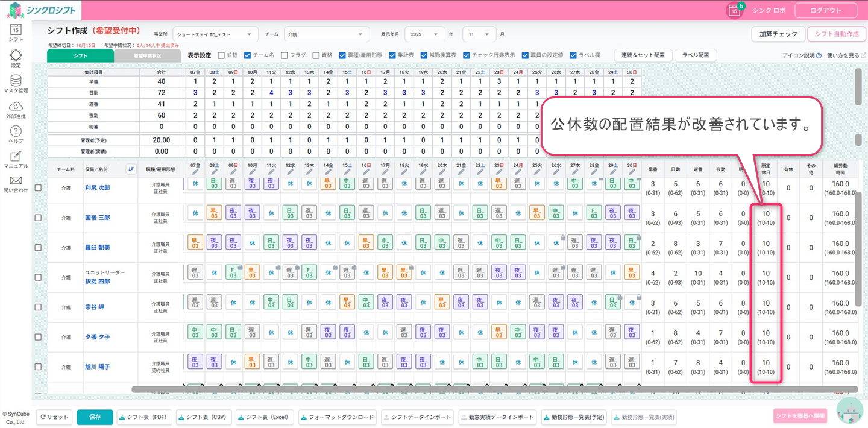Open ヘルプ question mark icon
Viewport: 868px width, 428px height.
pos(16,131)
